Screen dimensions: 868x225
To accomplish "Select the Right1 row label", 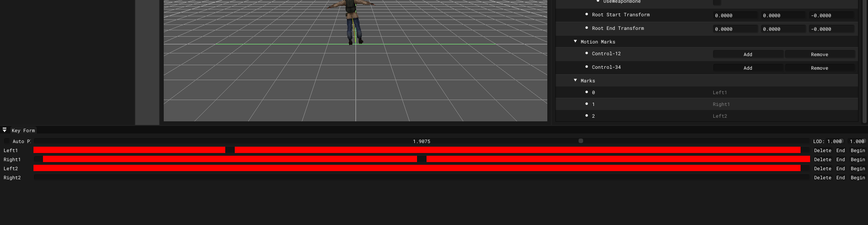I will tap(12, 159).
